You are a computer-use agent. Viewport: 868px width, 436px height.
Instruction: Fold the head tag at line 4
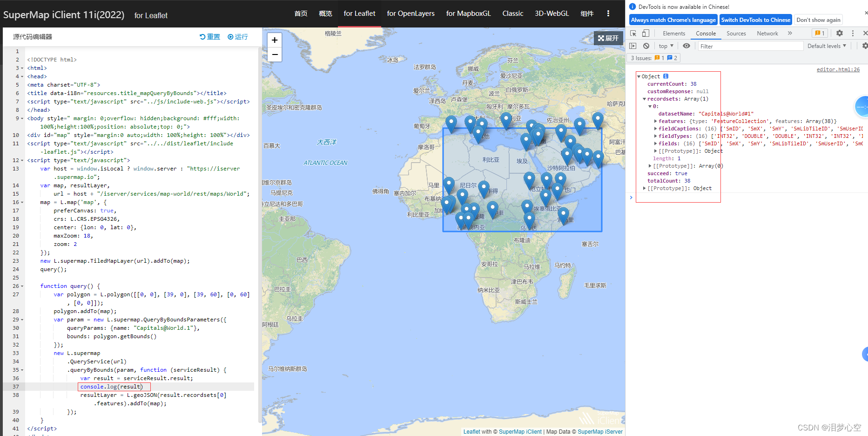tap(22, 76)
